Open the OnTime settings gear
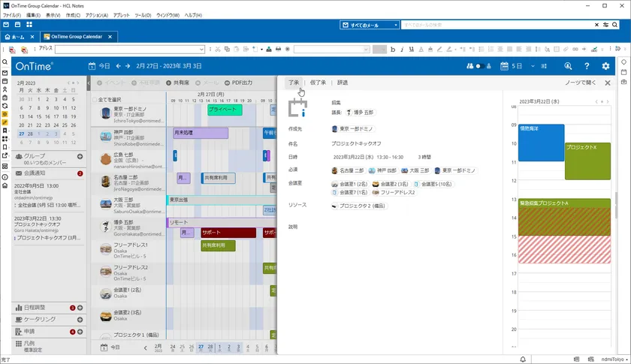 (x=605, y=66)
